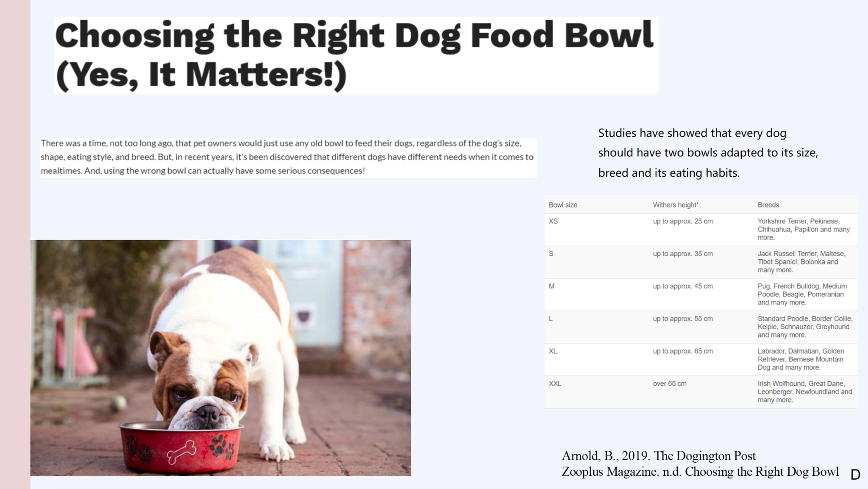The width and height of the screenshot is (868, 489).
Task: Click the M bowl size cell
Action: tap(551, 286)
